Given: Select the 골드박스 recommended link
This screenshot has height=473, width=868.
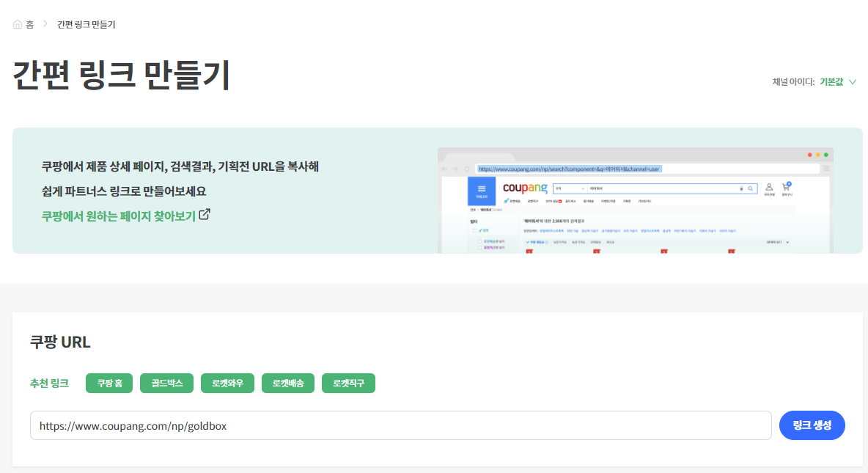Looking at the screenshot, I should [166, 384].
